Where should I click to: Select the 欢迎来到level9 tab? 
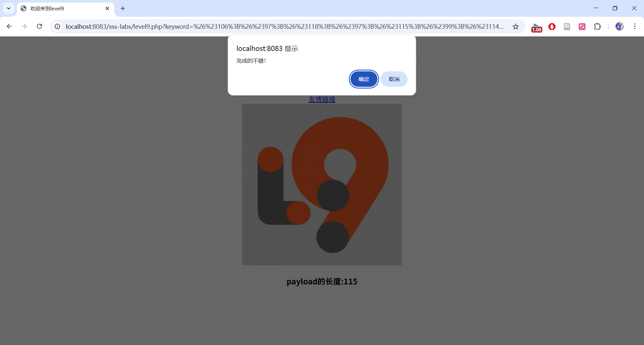tap(65, 8)
